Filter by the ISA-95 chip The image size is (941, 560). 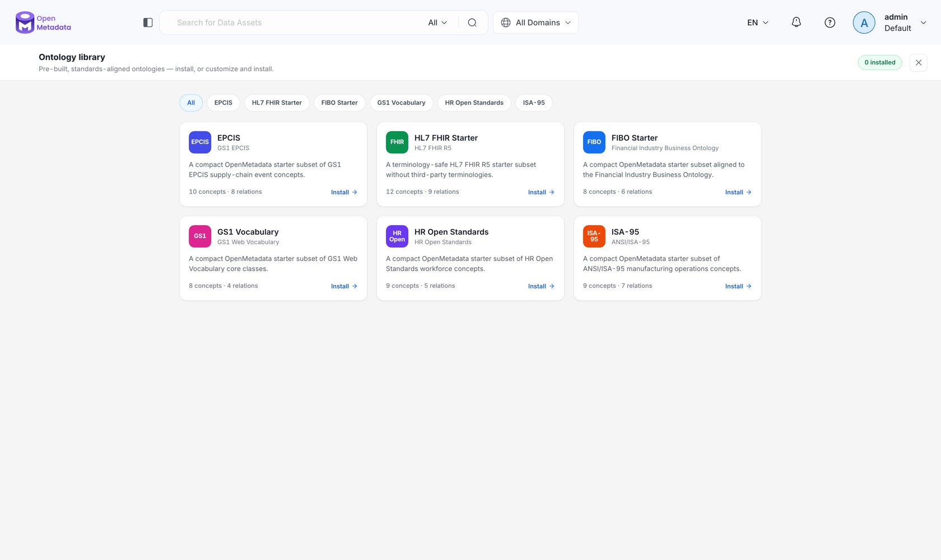[534, 103]
